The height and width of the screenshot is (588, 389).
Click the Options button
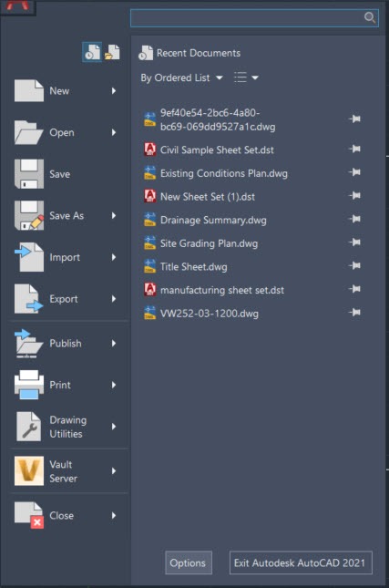point(189,562)
